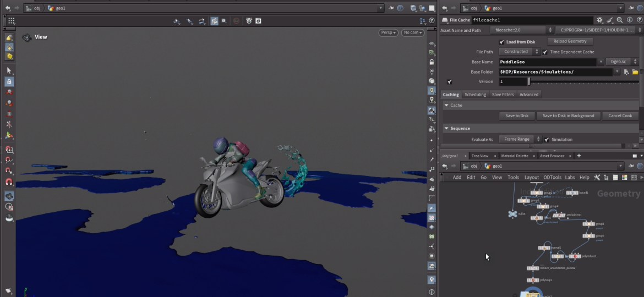Click the Save to Disk button
644x297 pixels.
click(x=517, y=116)
